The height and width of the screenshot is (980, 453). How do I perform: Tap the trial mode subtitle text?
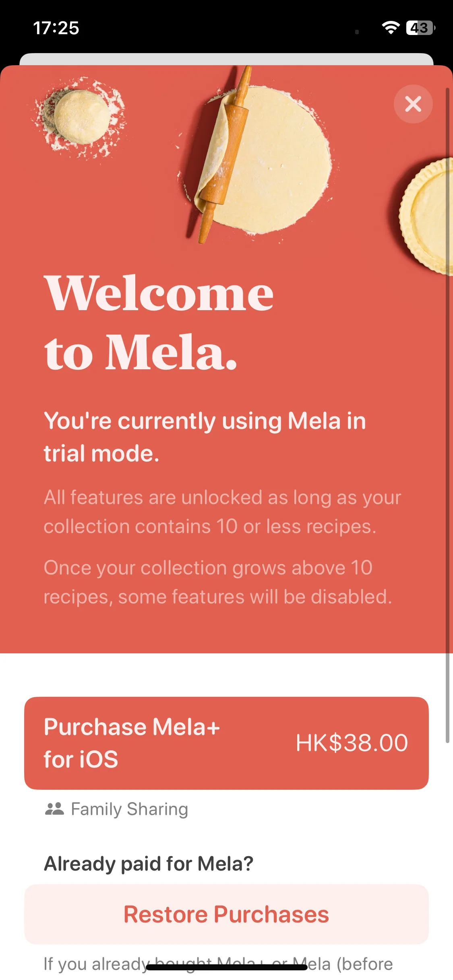point(205,437)
